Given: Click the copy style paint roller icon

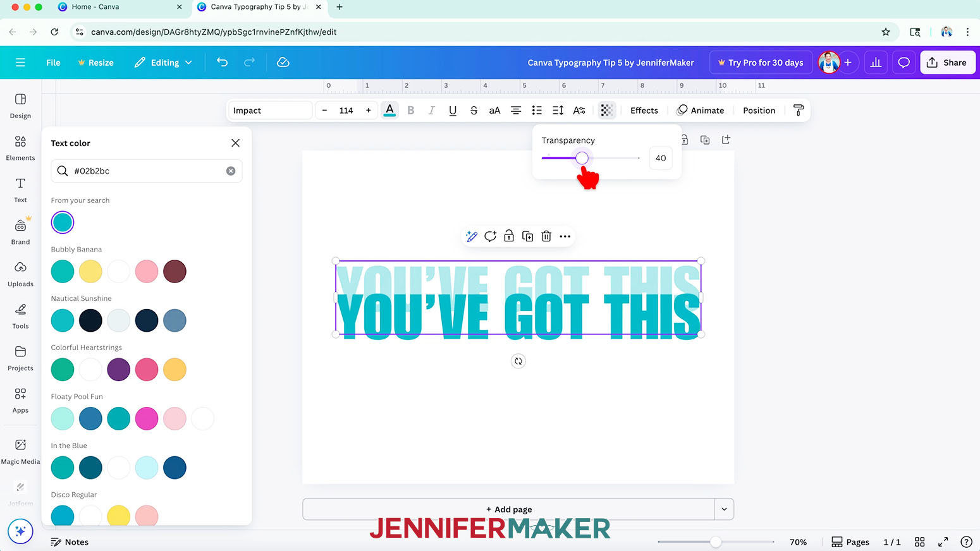Looking at the screenshot, I should click(799, 110).
